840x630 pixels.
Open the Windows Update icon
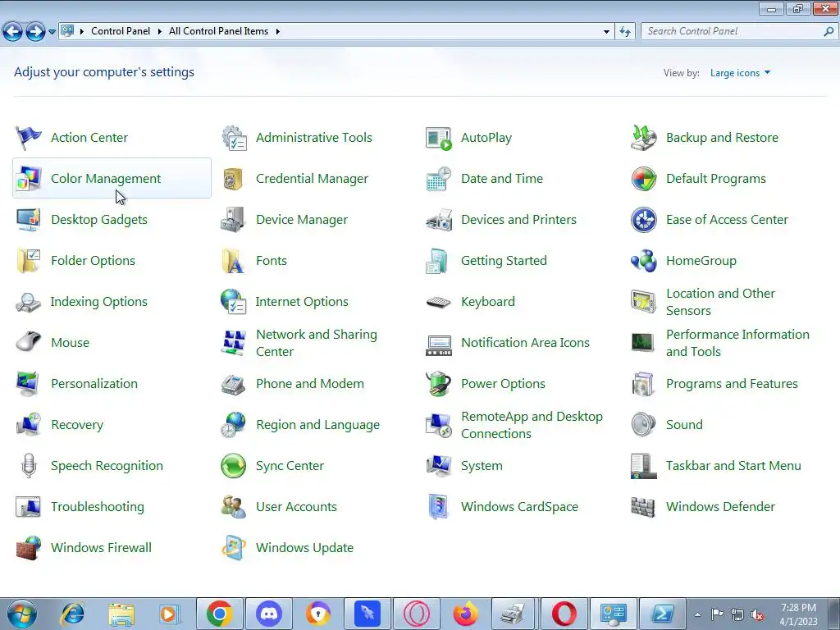click(x=234, y=547)
